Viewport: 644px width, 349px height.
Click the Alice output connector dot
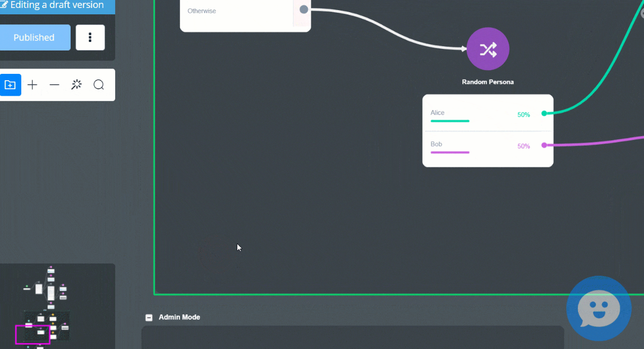(544, 113)
